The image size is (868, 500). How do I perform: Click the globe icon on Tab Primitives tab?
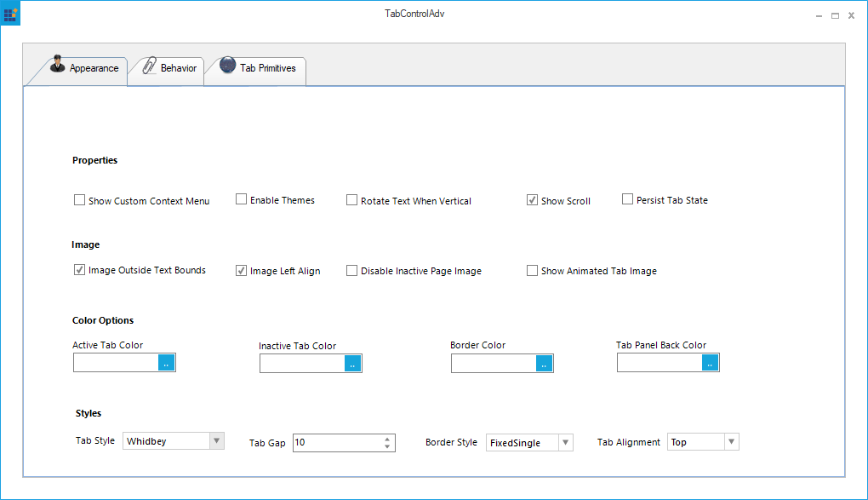point(228,63)
